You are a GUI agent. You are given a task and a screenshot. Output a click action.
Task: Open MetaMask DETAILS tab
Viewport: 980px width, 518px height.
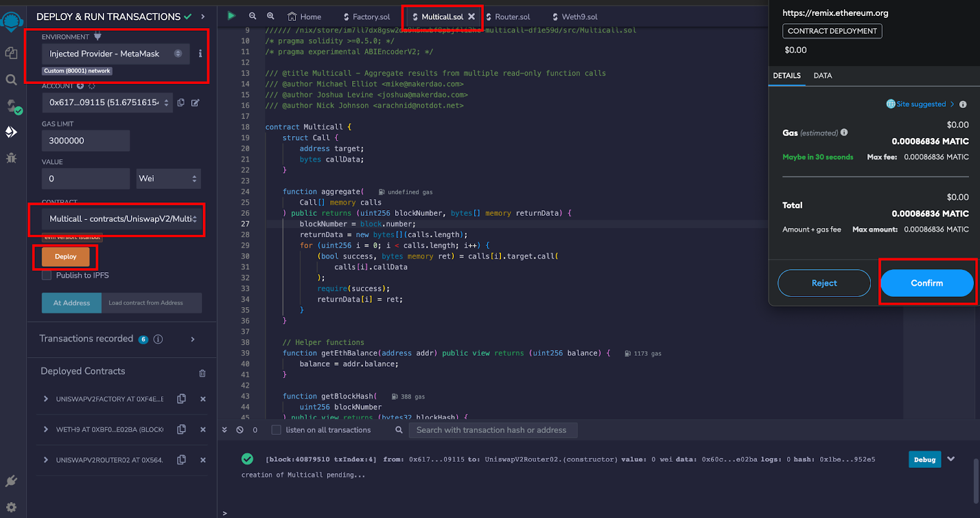(x=786, y=75)
